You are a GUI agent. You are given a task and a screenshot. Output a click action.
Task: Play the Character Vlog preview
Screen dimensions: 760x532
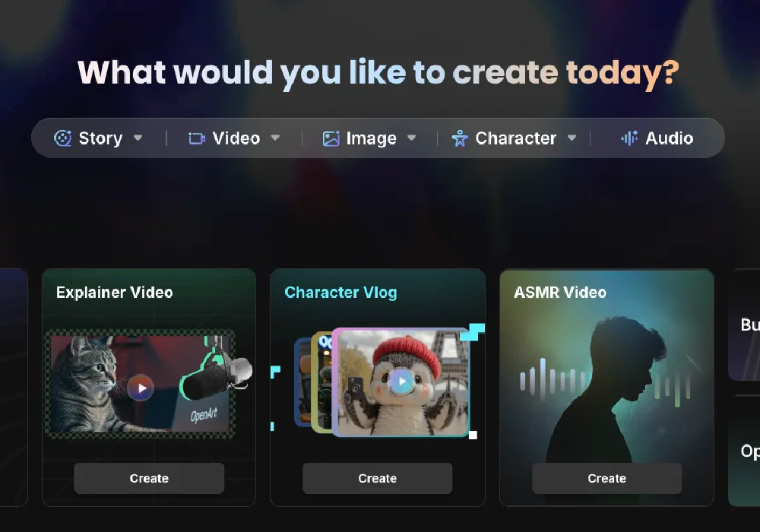(402, 382)
